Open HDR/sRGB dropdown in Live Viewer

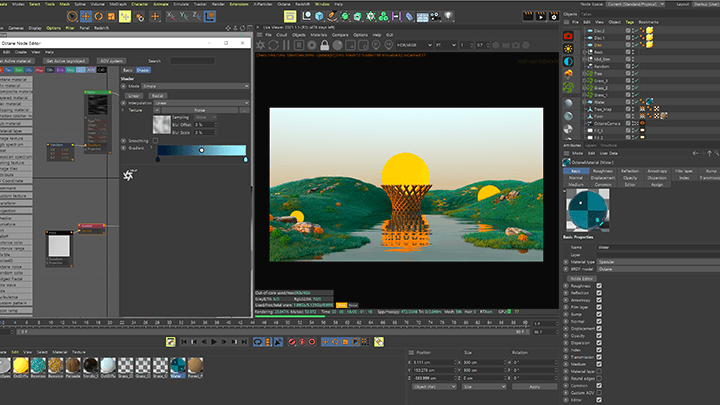click(414, 45)
